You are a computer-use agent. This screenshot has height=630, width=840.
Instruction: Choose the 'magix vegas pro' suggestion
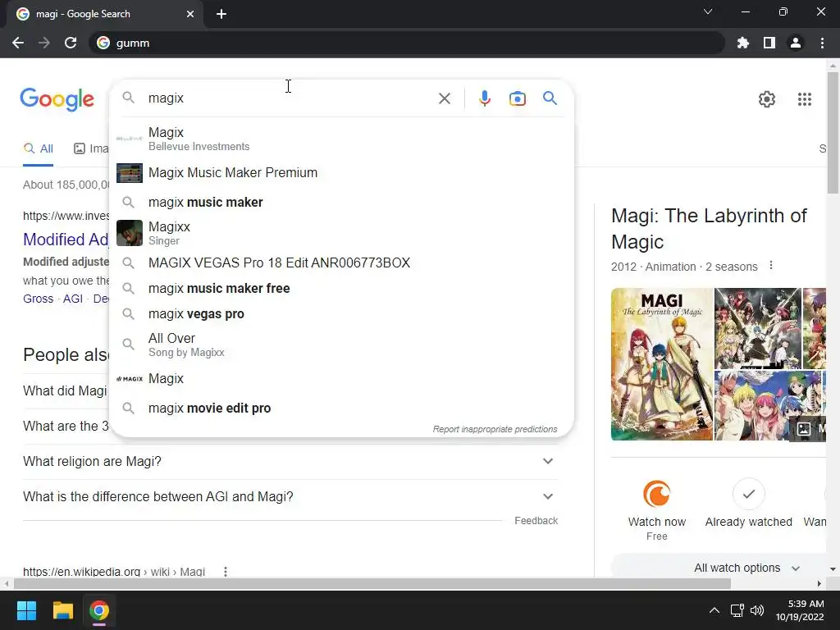[x=341, y=314]
